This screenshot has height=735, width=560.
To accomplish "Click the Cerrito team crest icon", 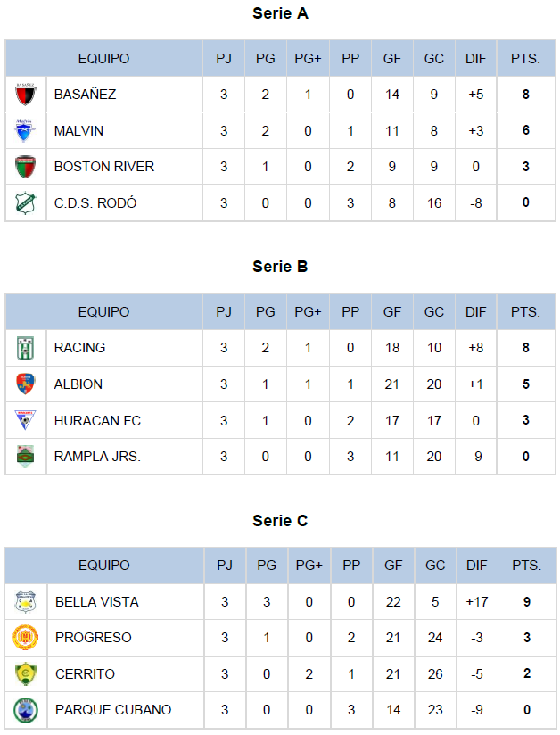I will [26, 673].
